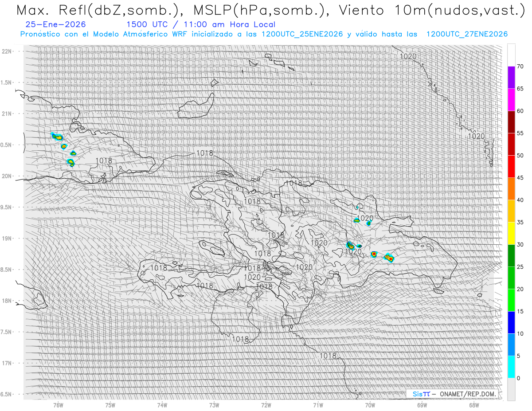Click the 18N latitude axis label
532x411 pixels.
click(x=7, y=301)
